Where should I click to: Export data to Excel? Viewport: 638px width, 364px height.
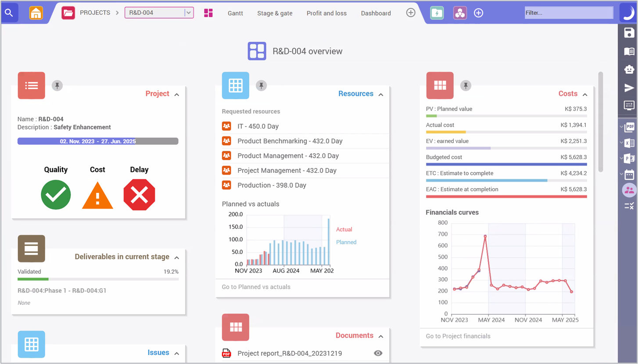point(629,143)
